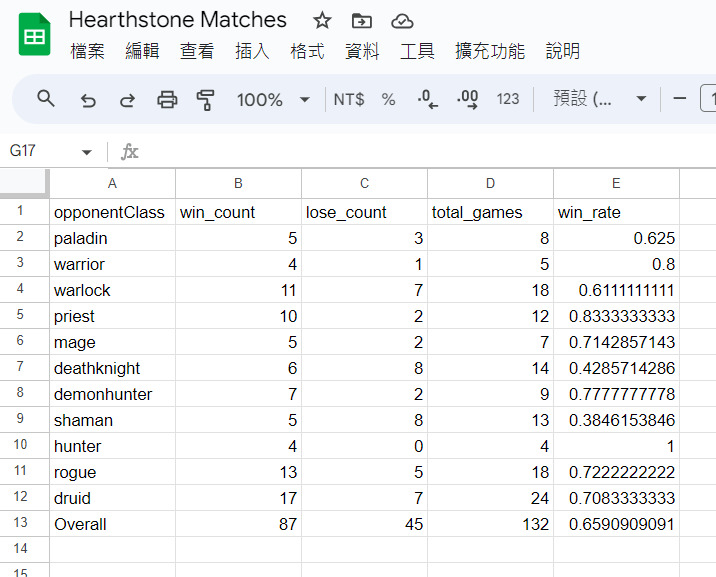Select the demonhunter cell

[112, 394]
